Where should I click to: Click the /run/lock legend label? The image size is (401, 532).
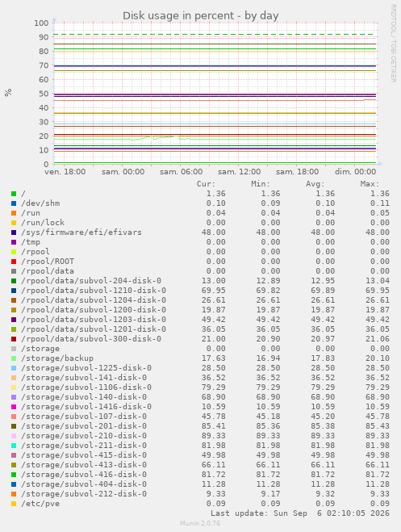[x=43, y=223]
